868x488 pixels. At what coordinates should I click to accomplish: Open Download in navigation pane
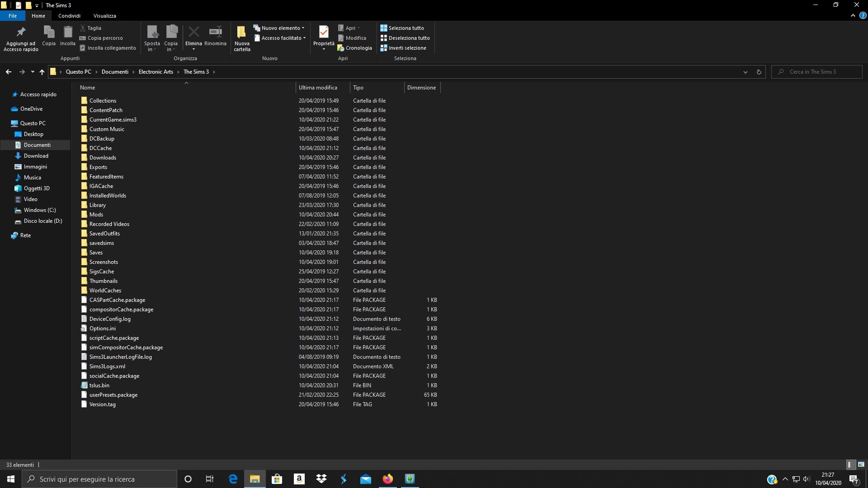tap(36, 156)
